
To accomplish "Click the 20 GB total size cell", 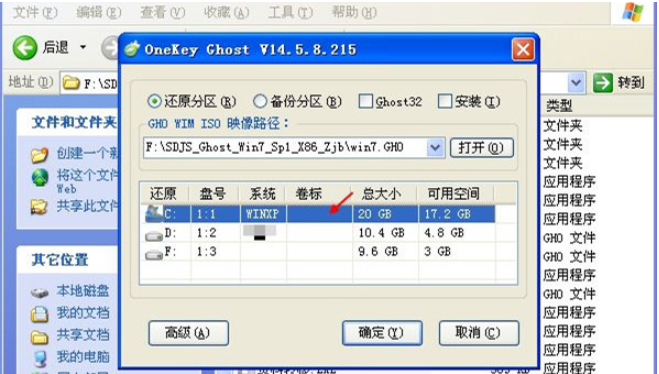I will click(x=374, y=214).
